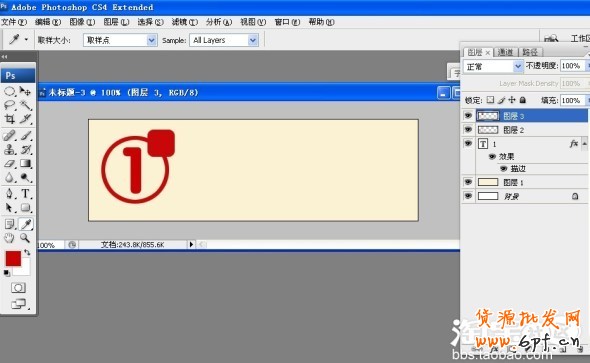Select the Lasso tool

[10, 105]
